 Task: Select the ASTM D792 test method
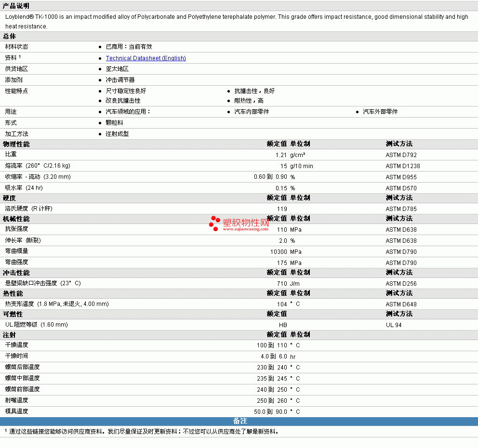pos(401,155)
